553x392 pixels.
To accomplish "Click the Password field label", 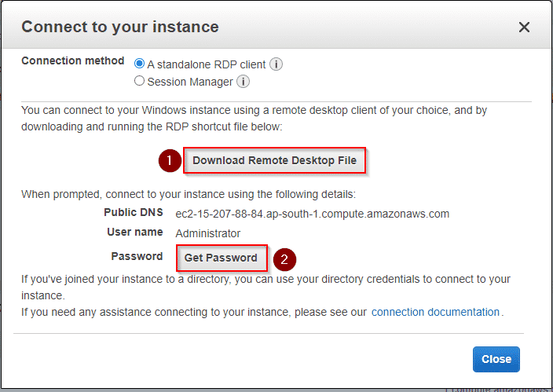I will (x=137, y=256).
